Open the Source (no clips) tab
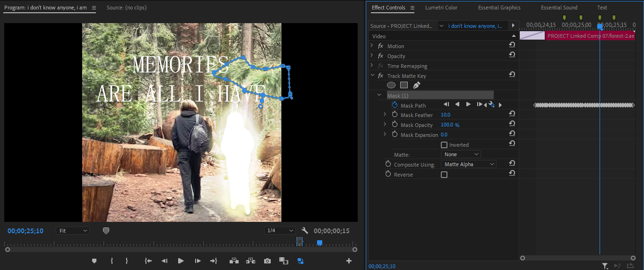The image size is (644, 270). [x=127, y=8]
